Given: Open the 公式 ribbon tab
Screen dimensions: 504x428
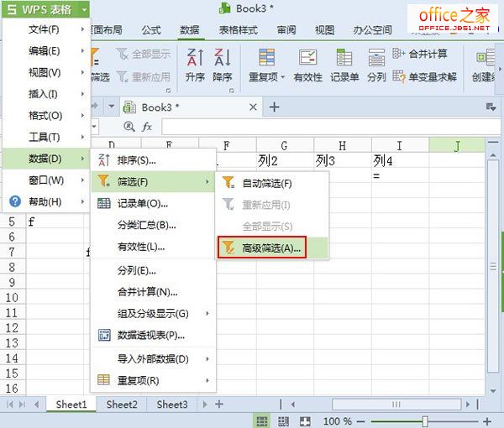Looking at the screenshot, I should pyautogui.click(x=151, y=30).
